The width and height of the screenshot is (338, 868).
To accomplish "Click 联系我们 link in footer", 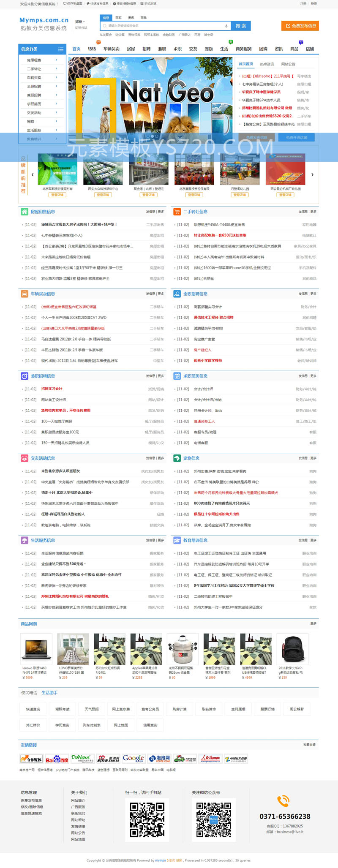I will [78, 814].
